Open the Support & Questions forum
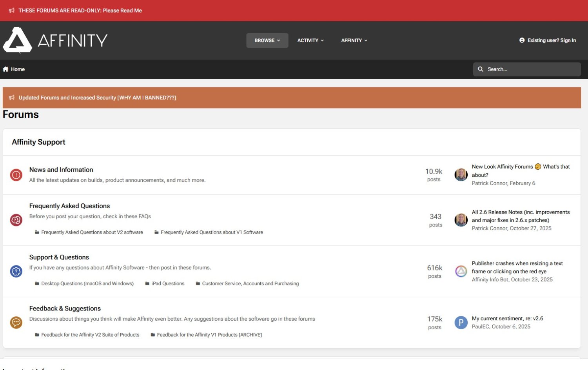The image size is (588, 370). [59, 257]
